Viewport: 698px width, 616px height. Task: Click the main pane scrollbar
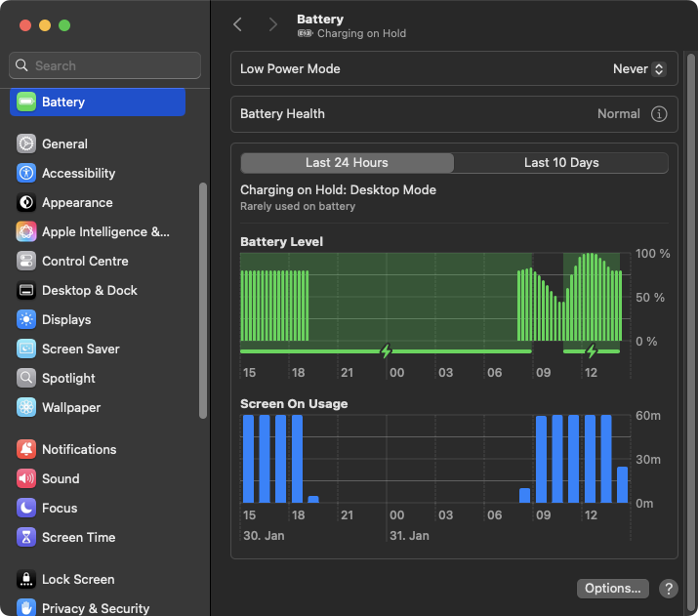[x=691, y=332]
